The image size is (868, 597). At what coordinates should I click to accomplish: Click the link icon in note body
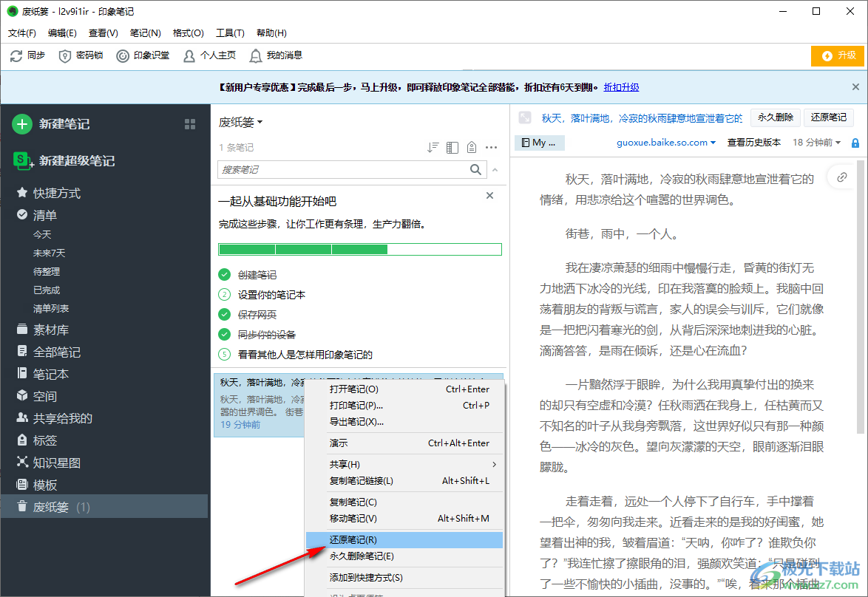tap(842, 177)
